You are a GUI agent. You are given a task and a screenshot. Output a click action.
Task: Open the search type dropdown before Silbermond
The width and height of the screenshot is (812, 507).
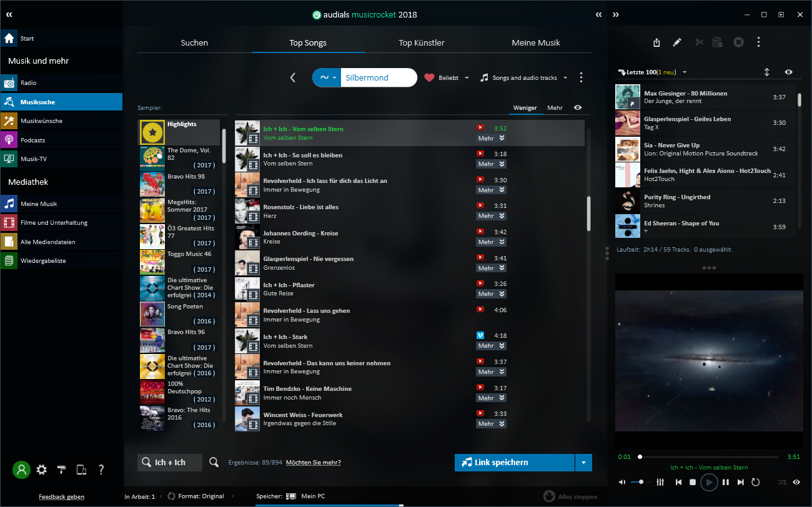(328, 77)
